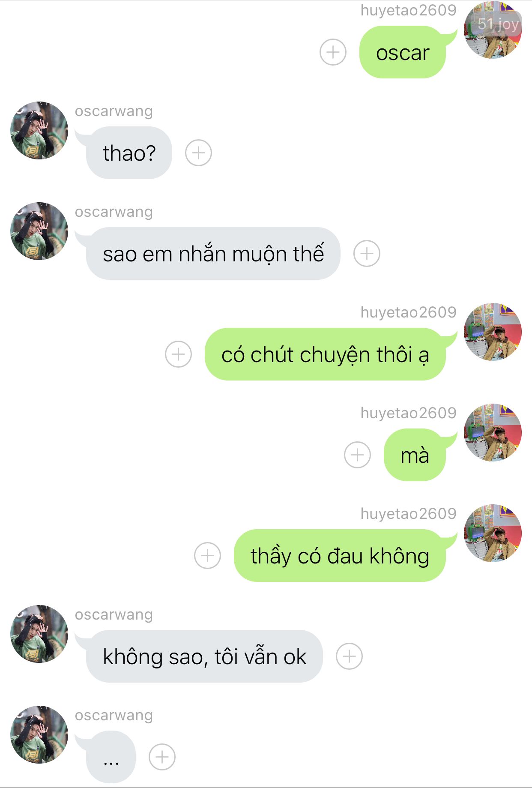The height and width of the screenshot is (788, 532).
Task: Select the 'sao em nhắn muộn thế' bubble
Action: tap(213, 254)
